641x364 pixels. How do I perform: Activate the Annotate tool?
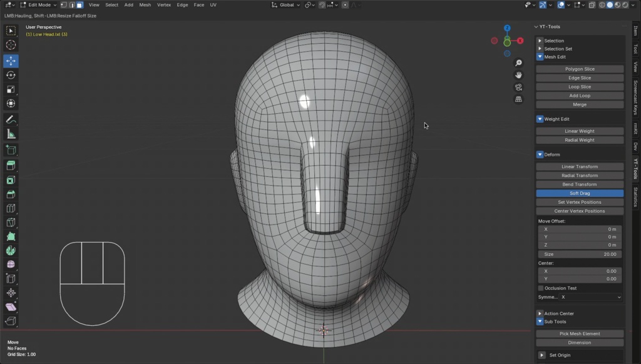[11, 119]
